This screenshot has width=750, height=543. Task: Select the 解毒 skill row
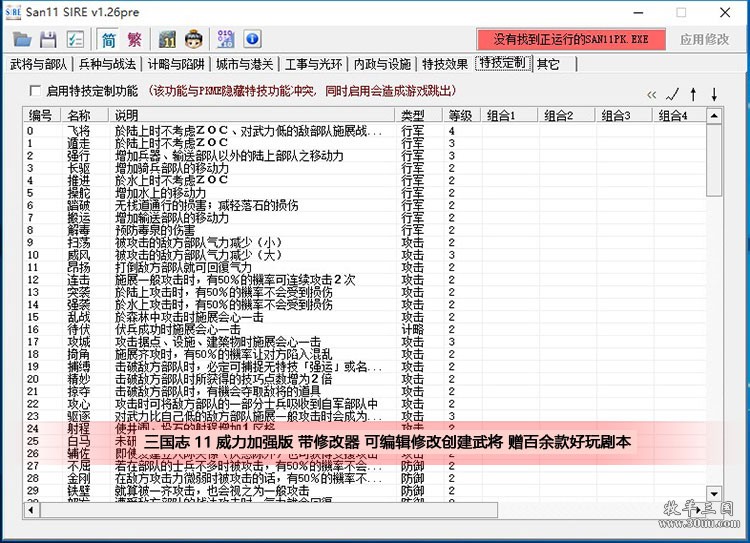tap(365, 230)
